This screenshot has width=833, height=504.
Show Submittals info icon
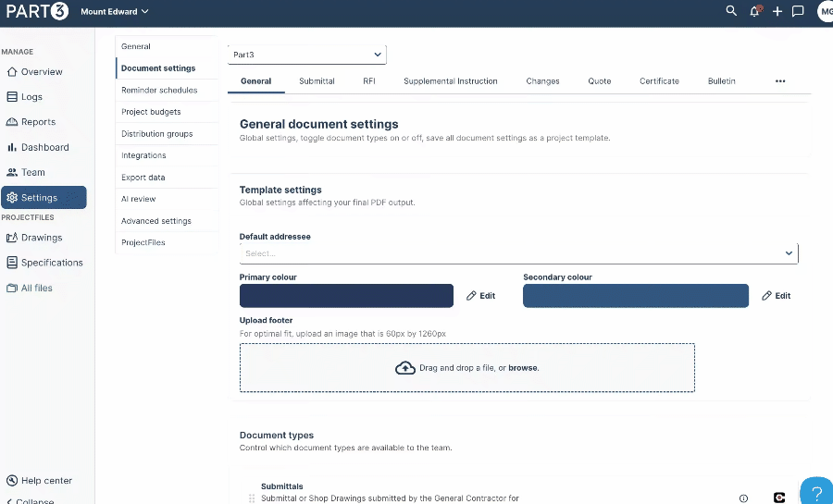click(x=743, y=498)
